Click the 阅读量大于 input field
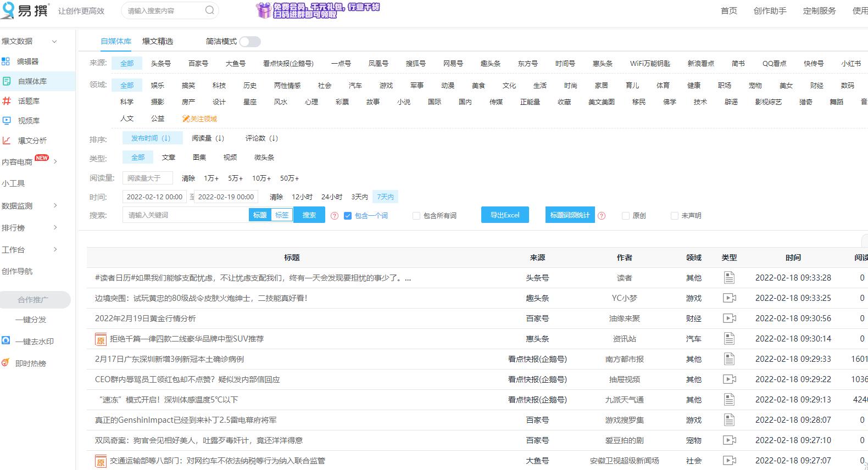The height and width of the screenshot is (470, 868). click(148, 178)
